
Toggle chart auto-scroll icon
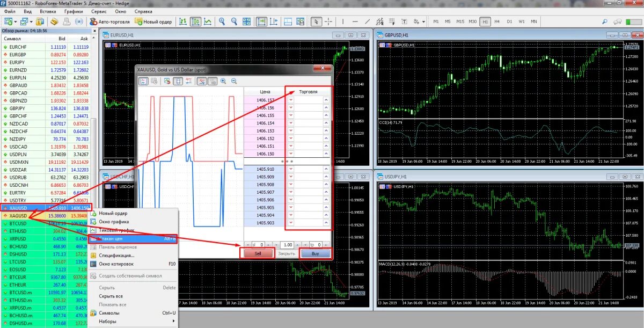[261, 21]
